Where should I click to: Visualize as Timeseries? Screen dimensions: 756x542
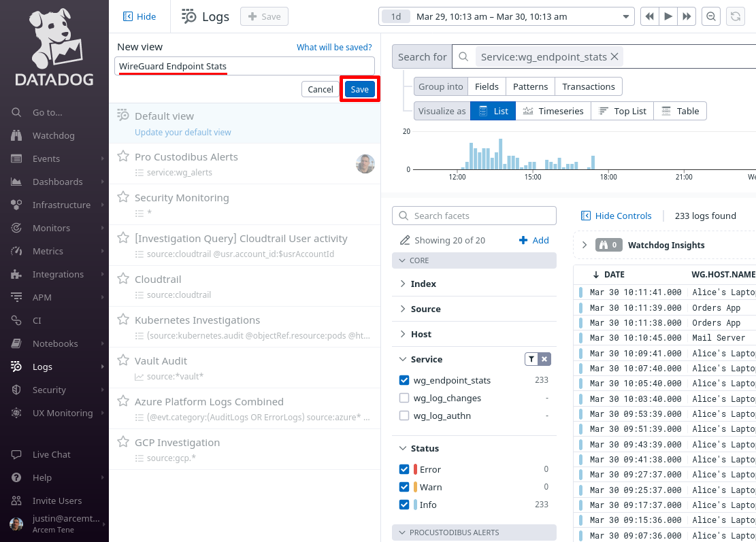(x=553, y=111)
